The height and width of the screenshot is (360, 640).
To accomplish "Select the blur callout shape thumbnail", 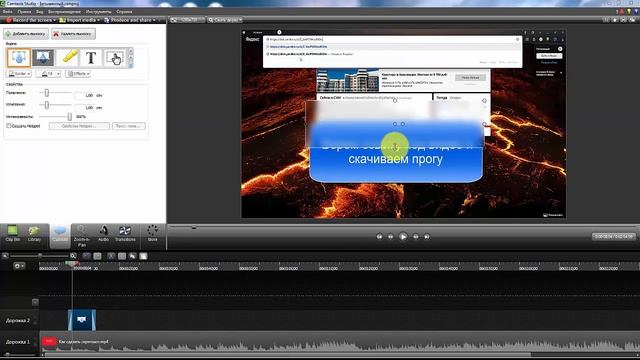I will (x=19, y=58).
